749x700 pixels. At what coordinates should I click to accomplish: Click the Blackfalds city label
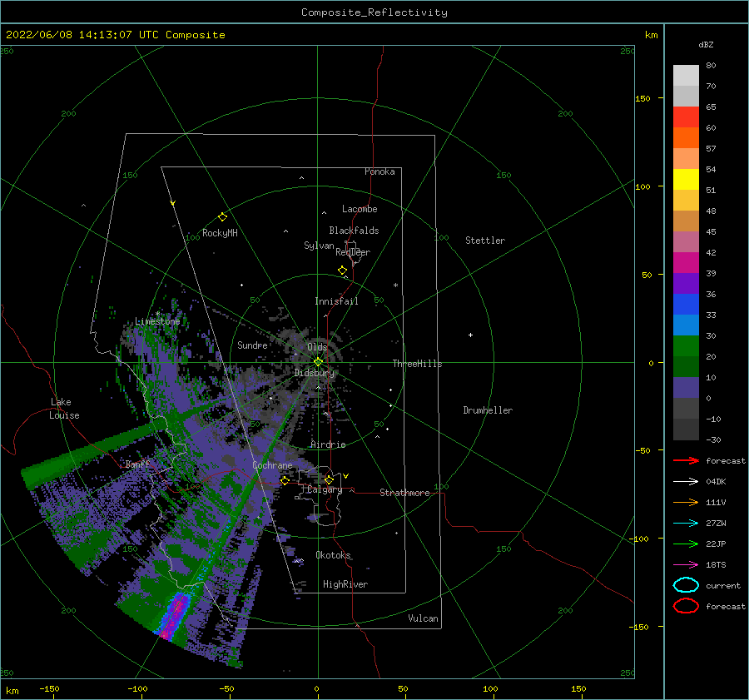pos(354,231)
